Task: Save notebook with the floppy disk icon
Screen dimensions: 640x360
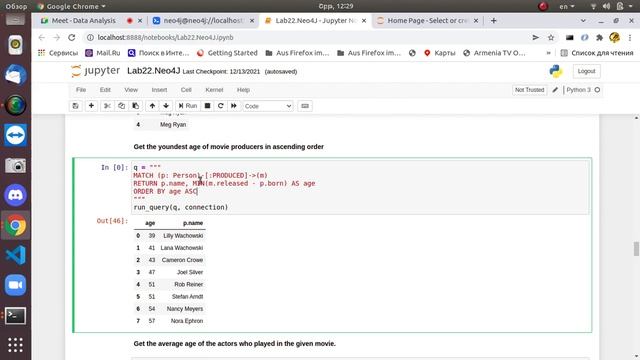Action: pos(76,106)
